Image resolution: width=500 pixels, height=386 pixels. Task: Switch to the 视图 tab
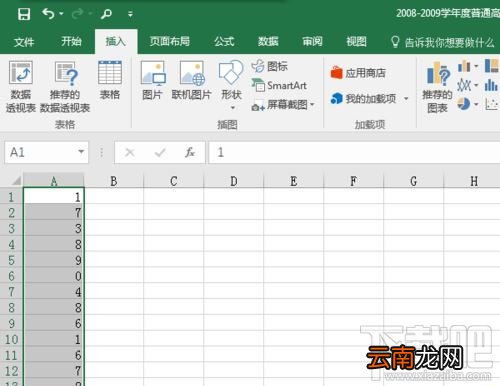click(356, 41)
